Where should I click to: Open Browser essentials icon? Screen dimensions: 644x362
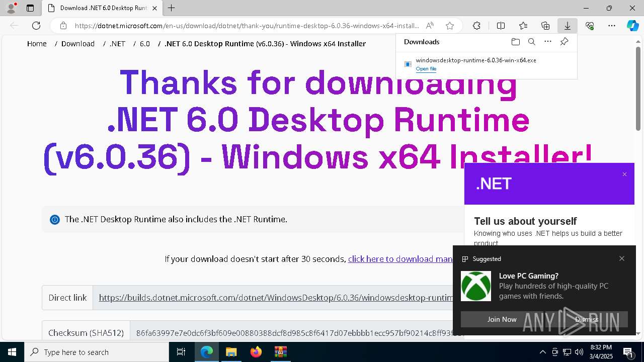click(590, 26)
